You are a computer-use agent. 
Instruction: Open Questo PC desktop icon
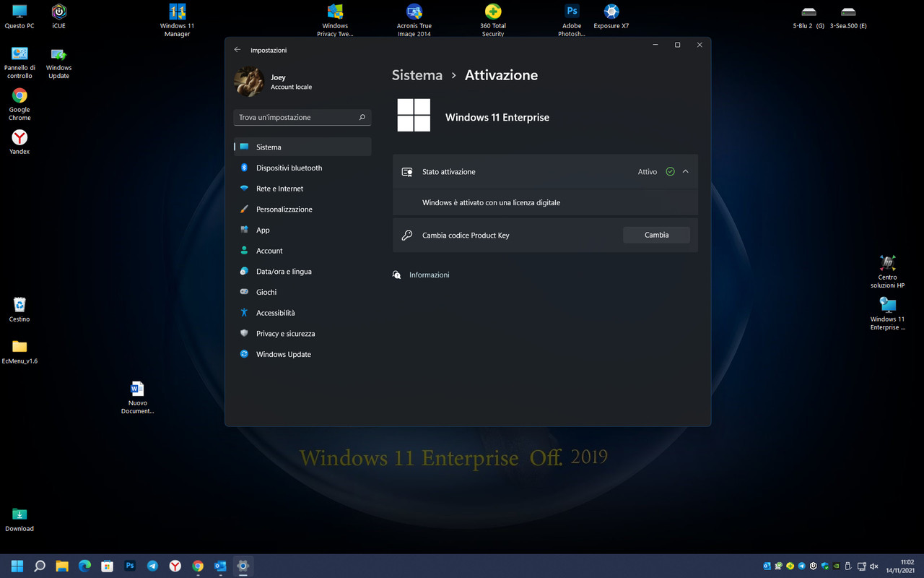click(19, 17)
